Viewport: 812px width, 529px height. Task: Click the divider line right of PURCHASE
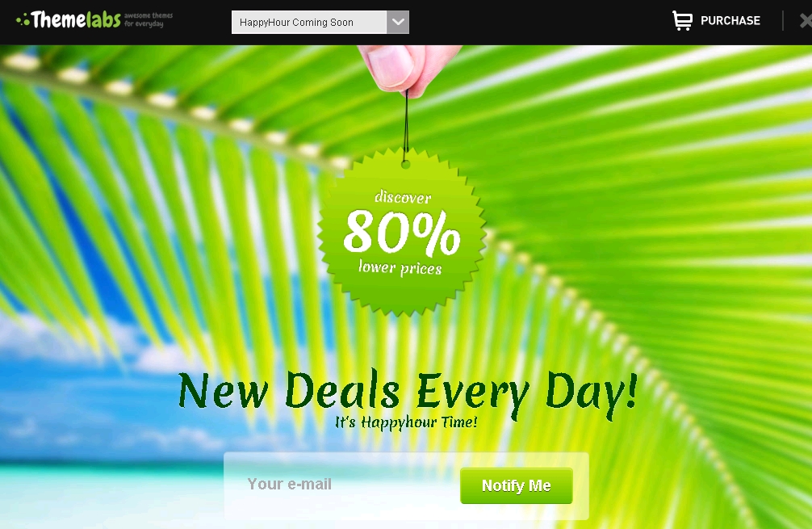[783, 21]
